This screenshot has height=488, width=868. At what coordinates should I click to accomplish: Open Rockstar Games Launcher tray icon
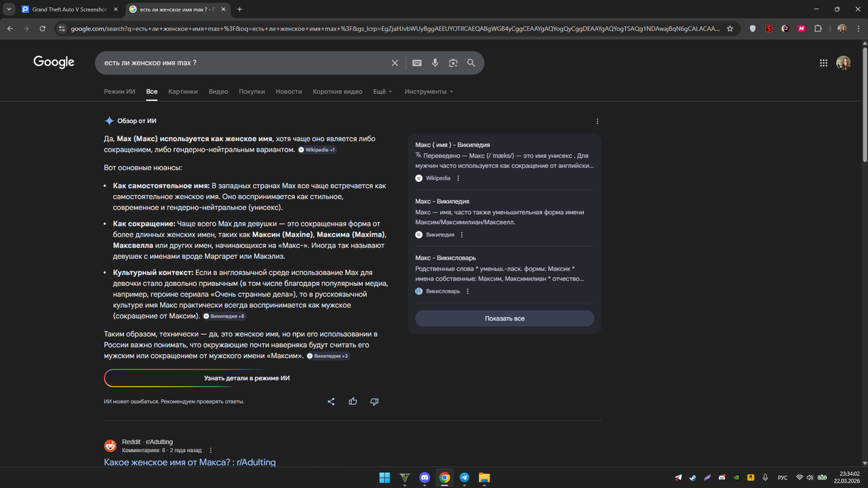coord(751,478)
